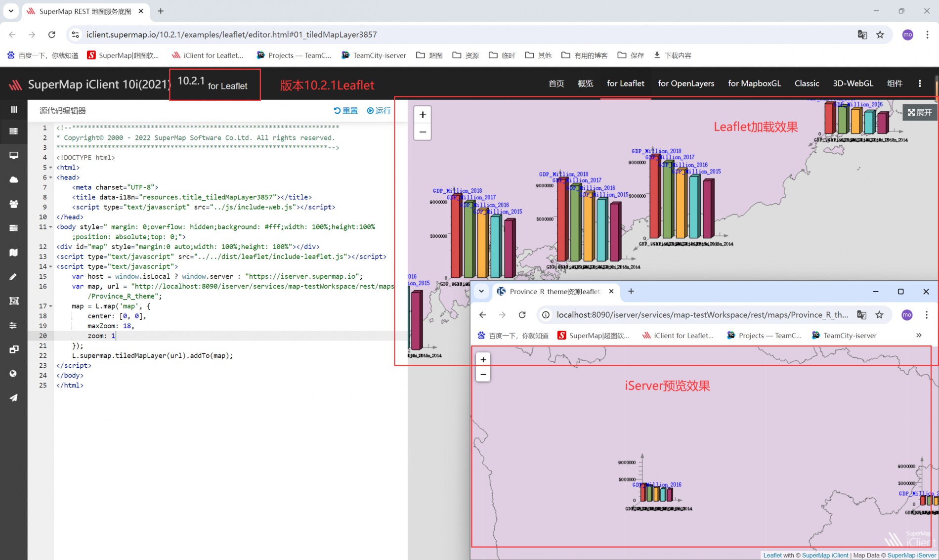Screen dimensions: 939x560
Task: Select the for OpenLayers navigation tab
Action: (686, 84)
